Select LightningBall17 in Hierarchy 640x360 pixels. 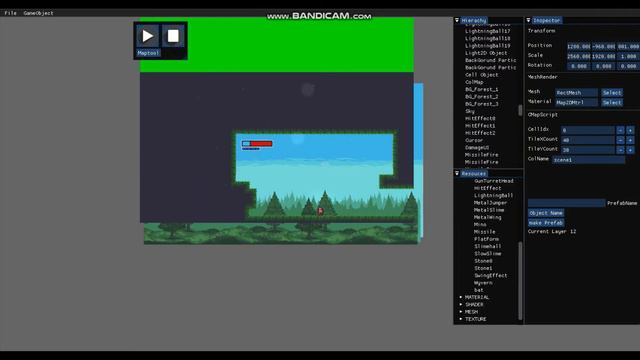coord(487,31)
